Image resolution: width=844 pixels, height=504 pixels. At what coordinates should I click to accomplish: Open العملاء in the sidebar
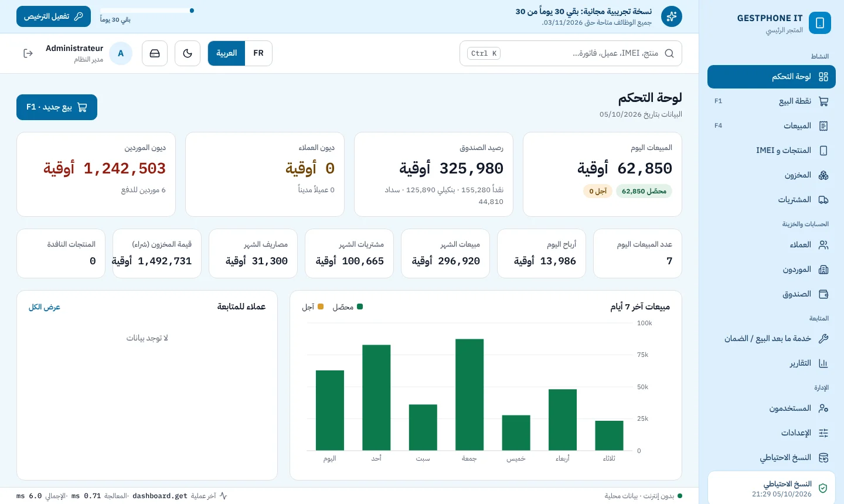tap(771, 245)
